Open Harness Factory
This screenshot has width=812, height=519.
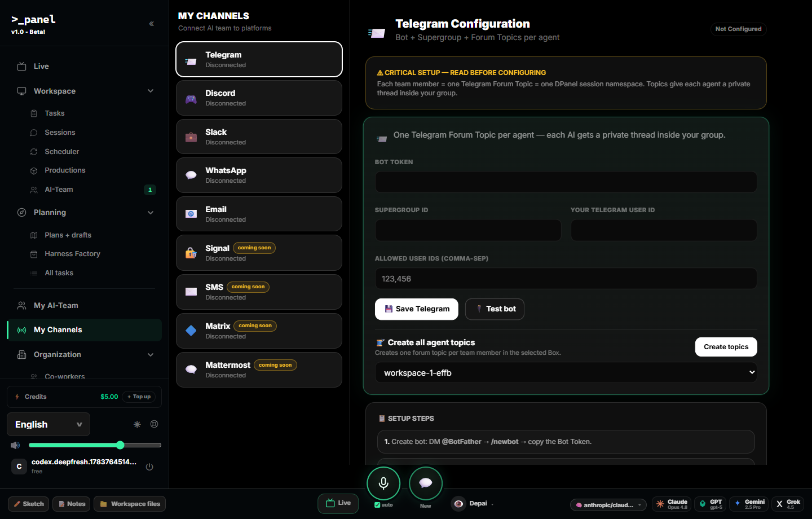72,254
